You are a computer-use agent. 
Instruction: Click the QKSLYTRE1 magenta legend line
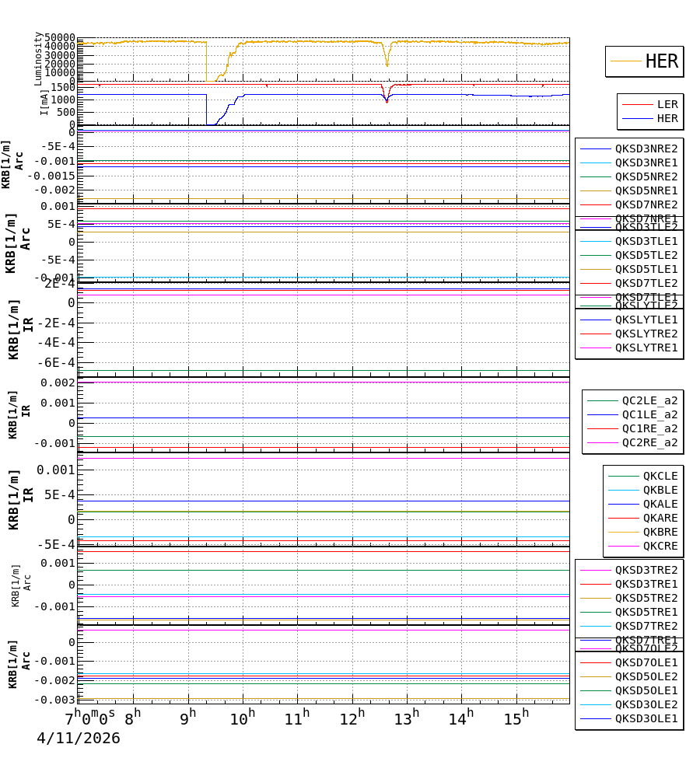tap(596, 348)
